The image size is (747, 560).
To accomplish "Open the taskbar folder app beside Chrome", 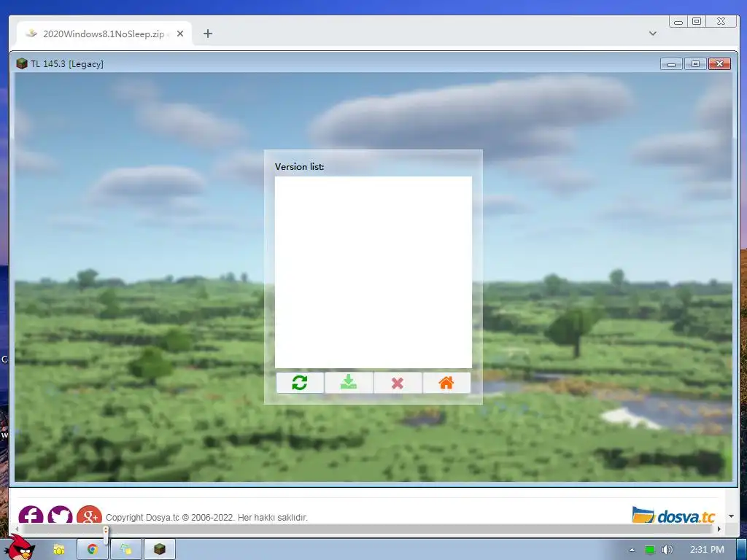I will [x=125, y=550].
